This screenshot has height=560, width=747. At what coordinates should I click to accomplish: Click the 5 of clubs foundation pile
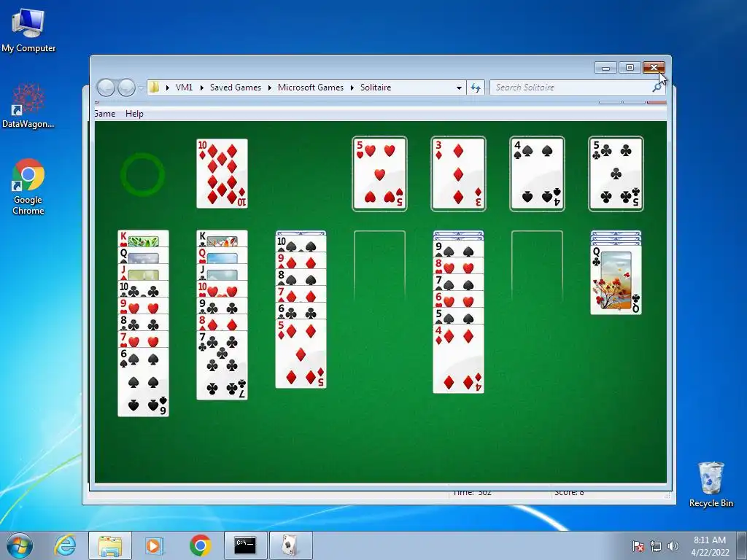pyautogui.click(x=616, y=174)
